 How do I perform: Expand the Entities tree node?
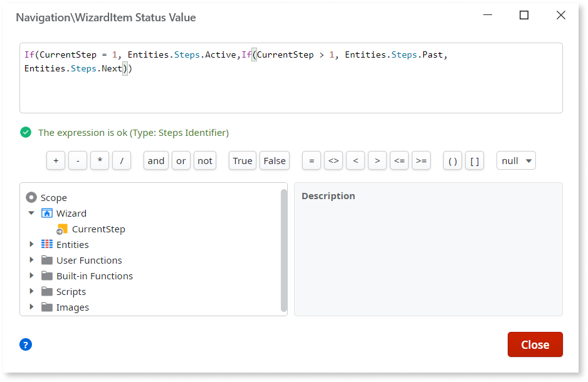coord(31,244)
